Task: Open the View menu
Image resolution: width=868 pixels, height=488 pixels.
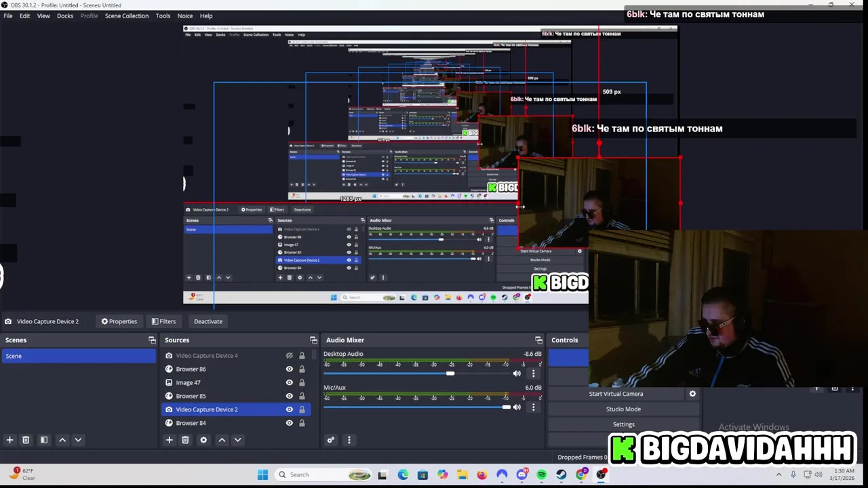Action: pyautogui.click(x=43, y=16)
